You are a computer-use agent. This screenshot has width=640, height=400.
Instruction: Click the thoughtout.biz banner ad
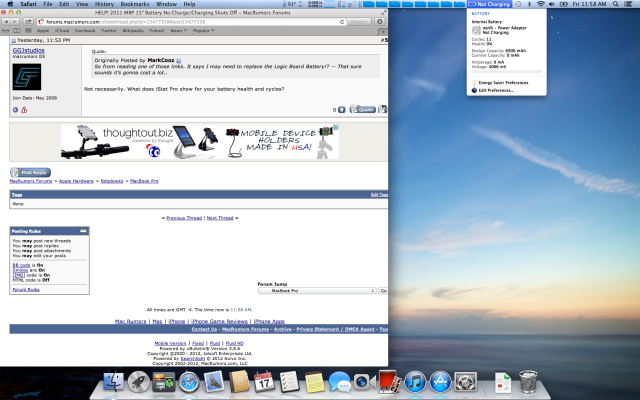(200, 142)
